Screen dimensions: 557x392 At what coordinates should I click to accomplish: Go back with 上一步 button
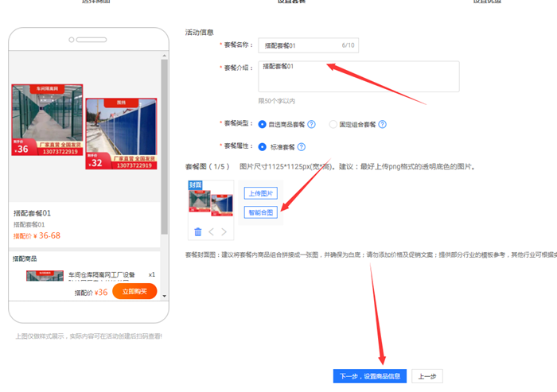[x=427, y=376]
